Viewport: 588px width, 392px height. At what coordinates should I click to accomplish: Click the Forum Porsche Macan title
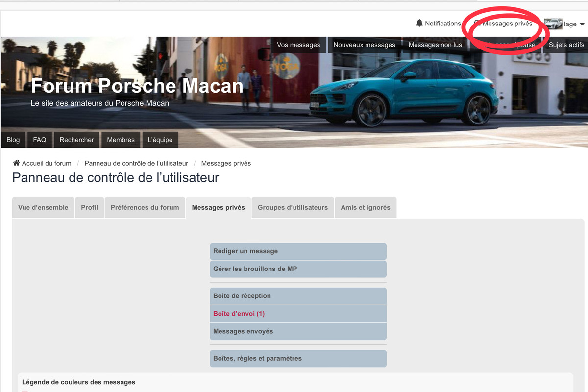[x=137, y=86]
